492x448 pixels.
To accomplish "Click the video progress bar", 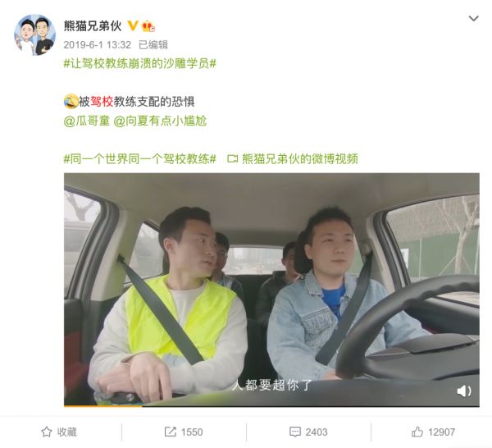I will click(x=271, y=406).
